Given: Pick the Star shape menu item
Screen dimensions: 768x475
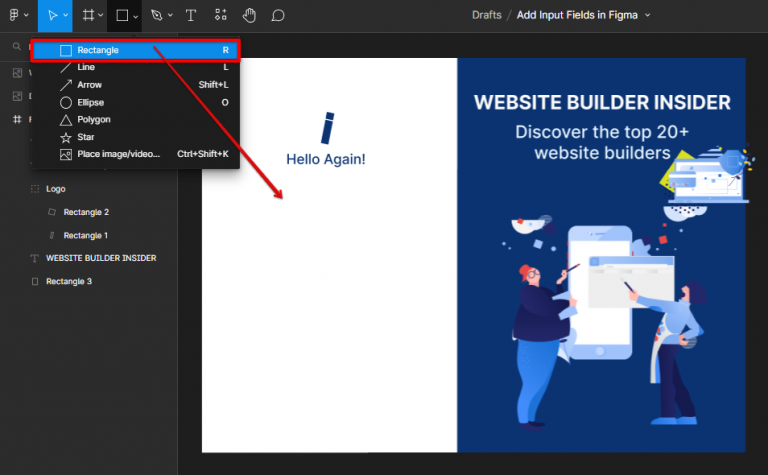Looking at the screenshot, I should [x=86, y=137].
